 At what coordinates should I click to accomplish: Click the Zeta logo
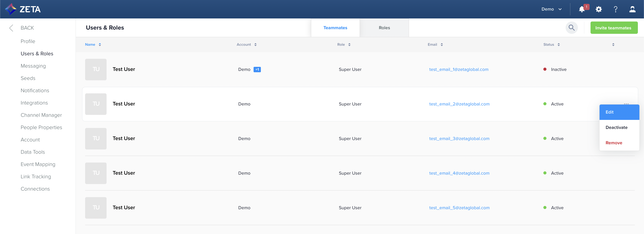pyautogui.click(x=23, y=9)
